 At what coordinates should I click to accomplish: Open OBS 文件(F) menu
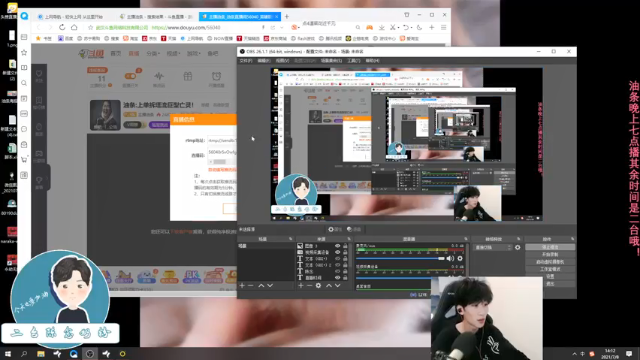(x=246, y=61)
